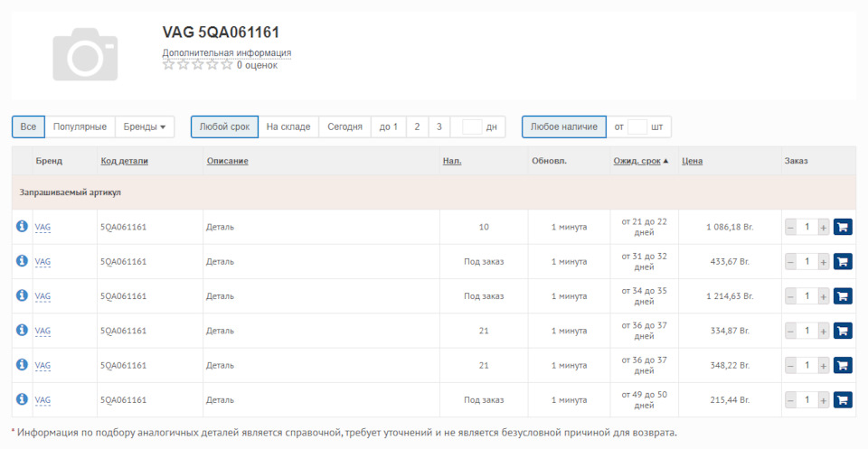Open 'Дополнительная информация' link

click(226, 53)
